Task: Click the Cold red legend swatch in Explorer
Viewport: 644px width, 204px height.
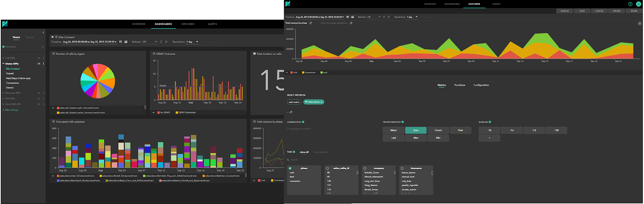Action: (292, 72)
